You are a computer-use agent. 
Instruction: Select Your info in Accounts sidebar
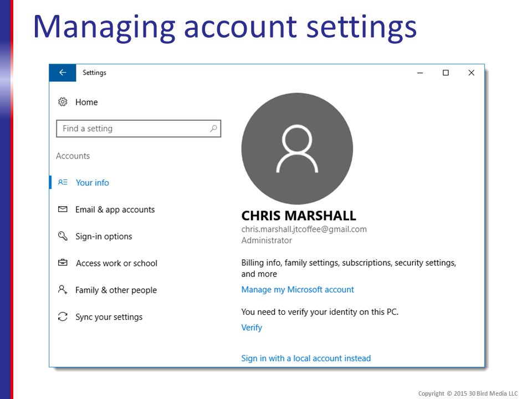(93, 182)
